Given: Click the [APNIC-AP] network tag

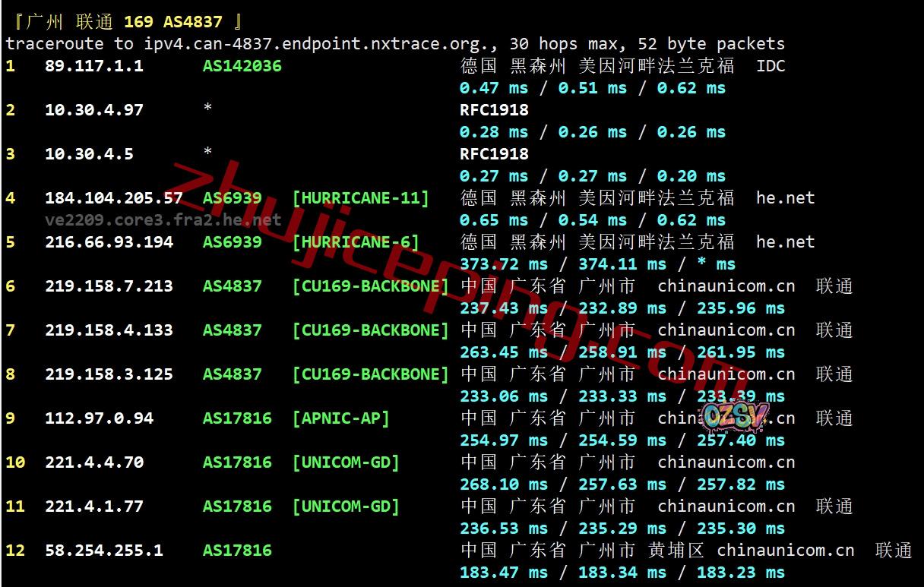Looking at the screenshot, I should (x=341, y=418).
